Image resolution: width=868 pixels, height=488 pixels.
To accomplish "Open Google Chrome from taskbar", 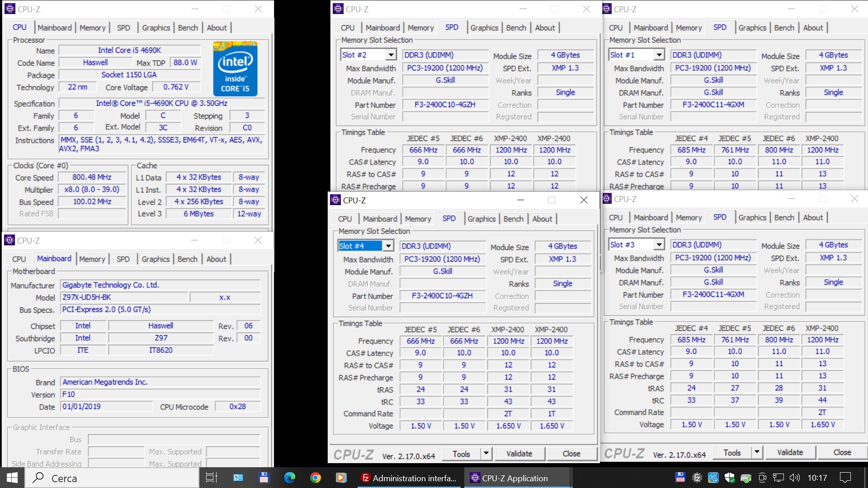I will point(316,478).
